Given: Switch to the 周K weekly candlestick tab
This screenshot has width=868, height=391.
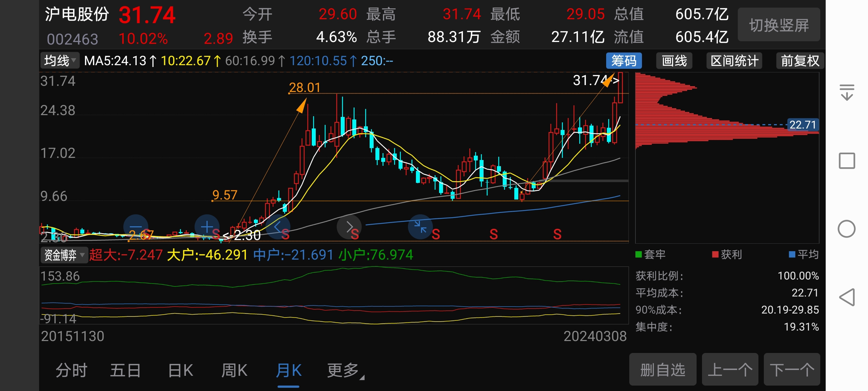Looking at the screenshot, I should [x=234, y=370].
